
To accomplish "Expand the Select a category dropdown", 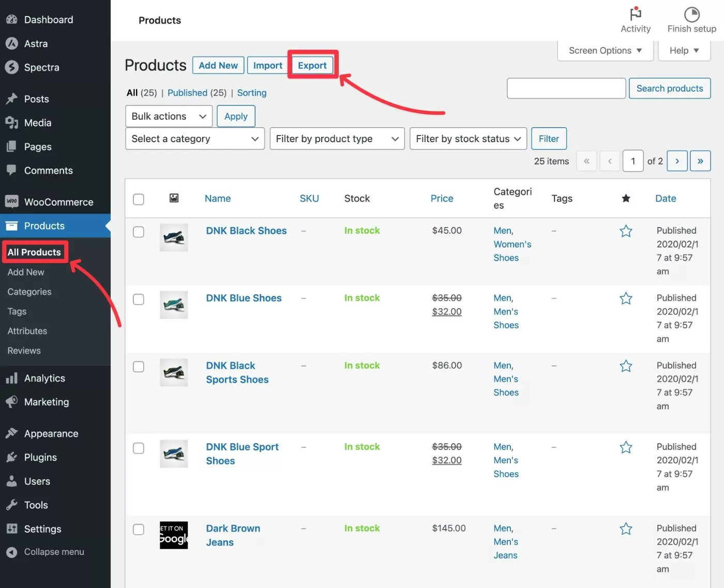I will pos(194,139).
